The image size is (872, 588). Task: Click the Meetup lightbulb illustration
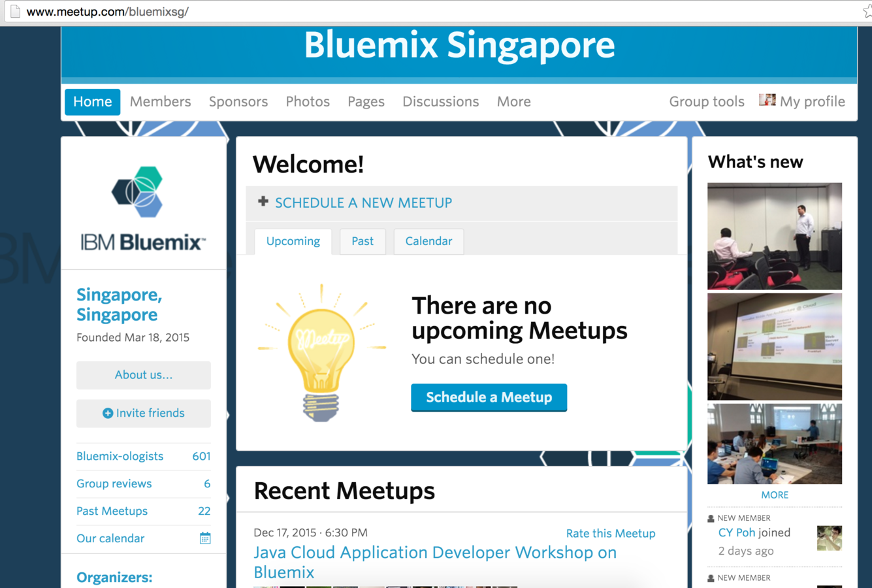tap(321, 353)
